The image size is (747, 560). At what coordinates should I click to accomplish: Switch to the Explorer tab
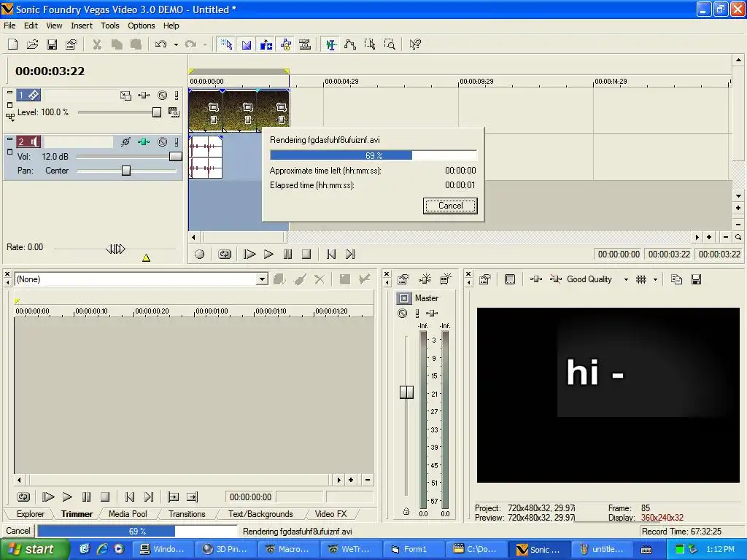31,514
